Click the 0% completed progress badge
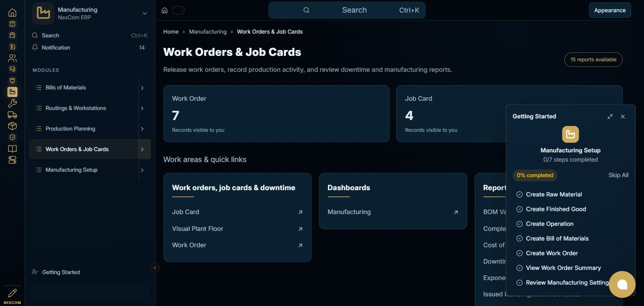 [x=535, y=175]
